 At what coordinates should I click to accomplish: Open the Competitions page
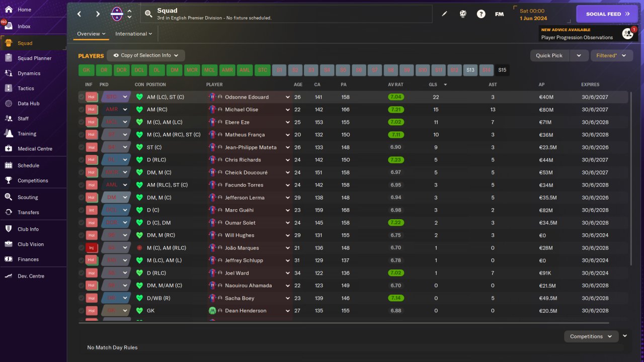pyautogui.click(x=33, y=180)
